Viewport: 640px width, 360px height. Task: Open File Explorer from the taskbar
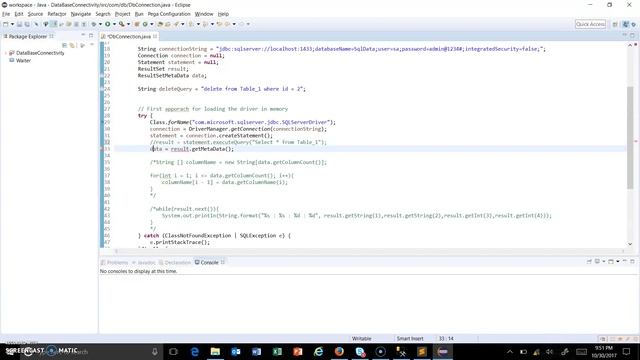215,351
